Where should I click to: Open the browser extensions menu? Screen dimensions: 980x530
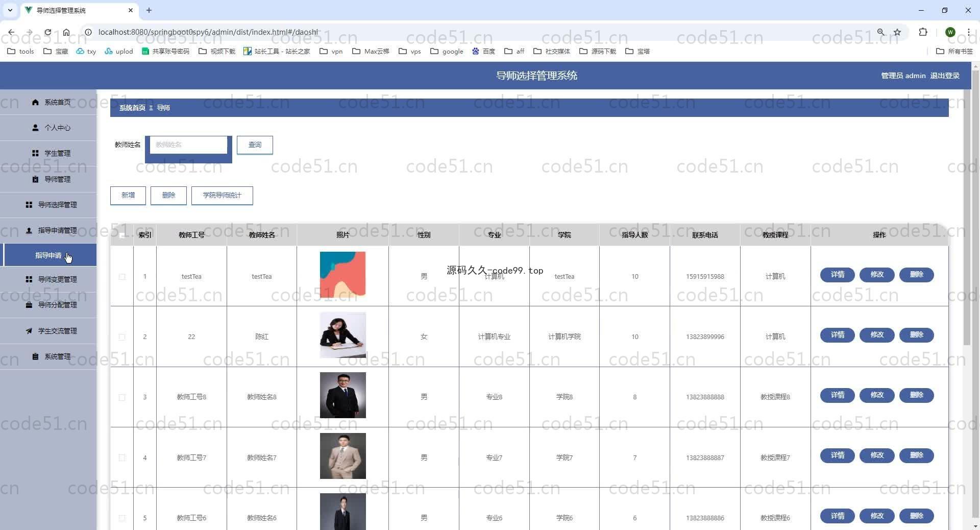coord(923,32)
